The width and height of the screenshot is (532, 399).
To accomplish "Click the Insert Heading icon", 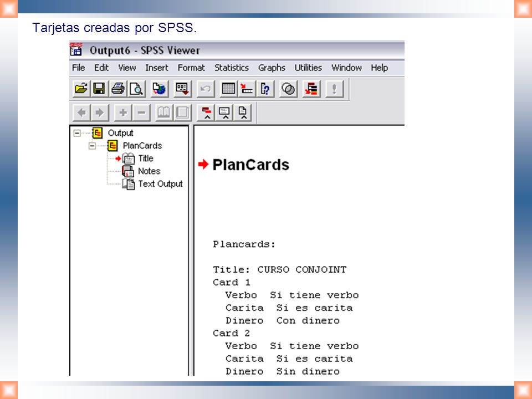I will [207, 112].
